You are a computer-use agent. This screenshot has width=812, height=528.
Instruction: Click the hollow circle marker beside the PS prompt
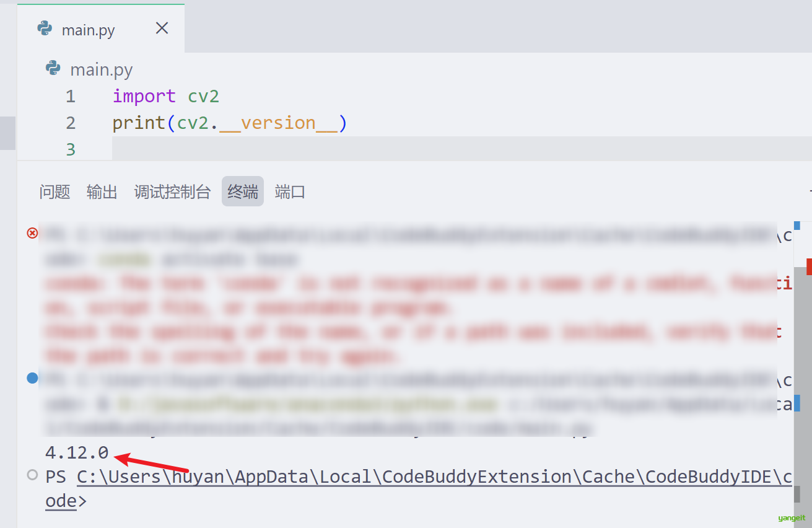(x=32, y=475)
